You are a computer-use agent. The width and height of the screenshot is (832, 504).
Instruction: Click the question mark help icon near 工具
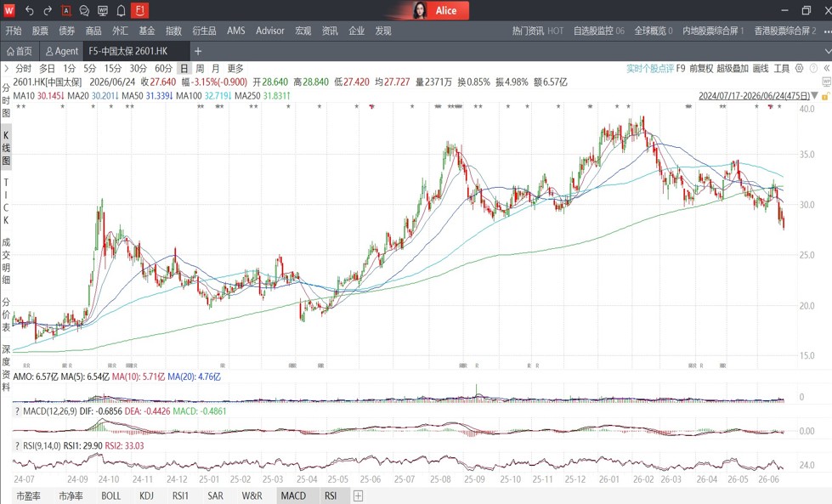[813, 69]
